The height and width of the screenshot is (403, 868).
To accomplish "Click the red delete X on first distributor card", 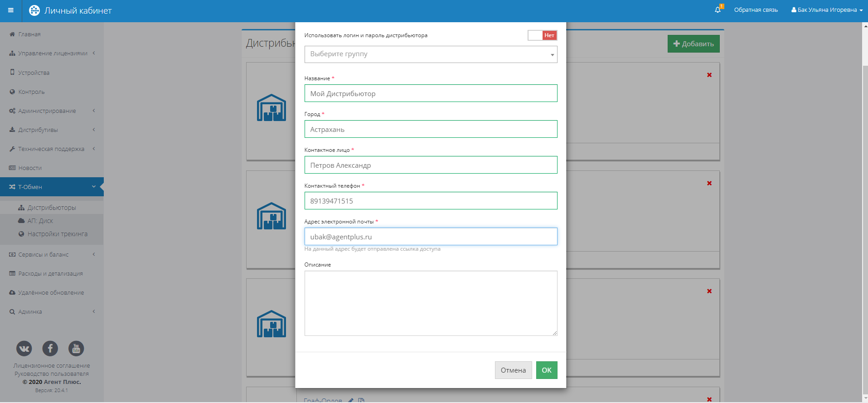I will point(709,75).
